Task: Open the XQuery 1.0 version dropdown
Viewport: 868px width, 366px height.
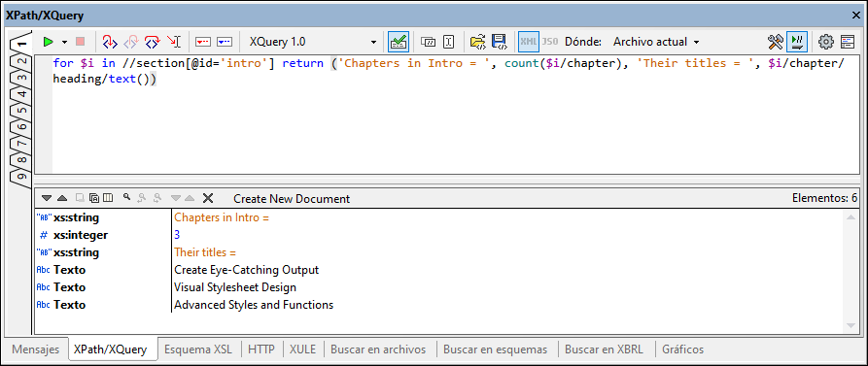Action: click(x=312, y=42)
